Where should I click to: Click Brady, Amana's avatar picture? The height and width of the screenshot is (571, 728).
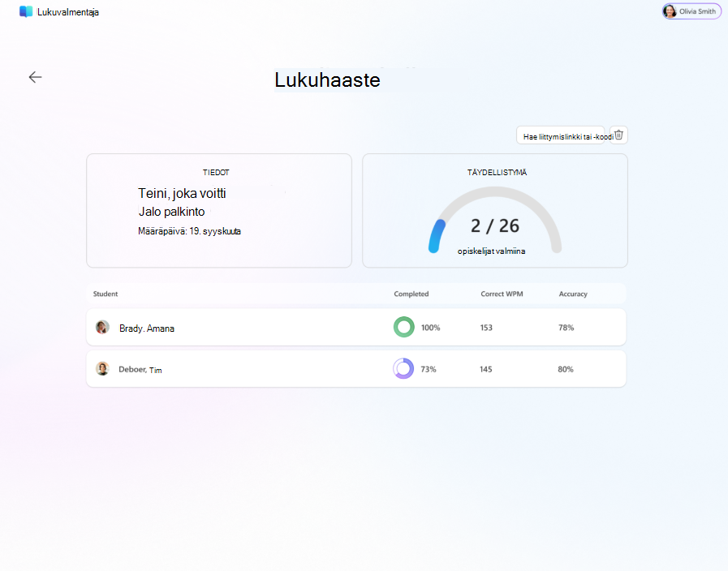[x=102, y=327]
